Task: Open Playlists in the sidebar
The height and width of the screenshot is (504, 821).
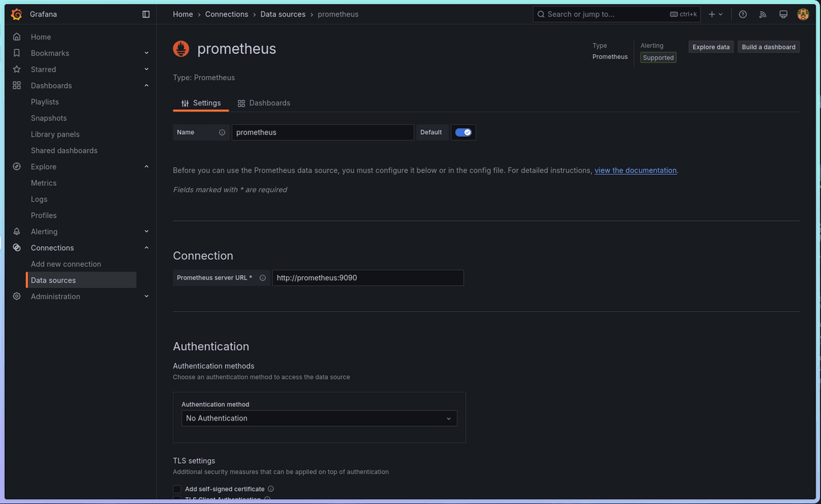Action: coord(45,102)
